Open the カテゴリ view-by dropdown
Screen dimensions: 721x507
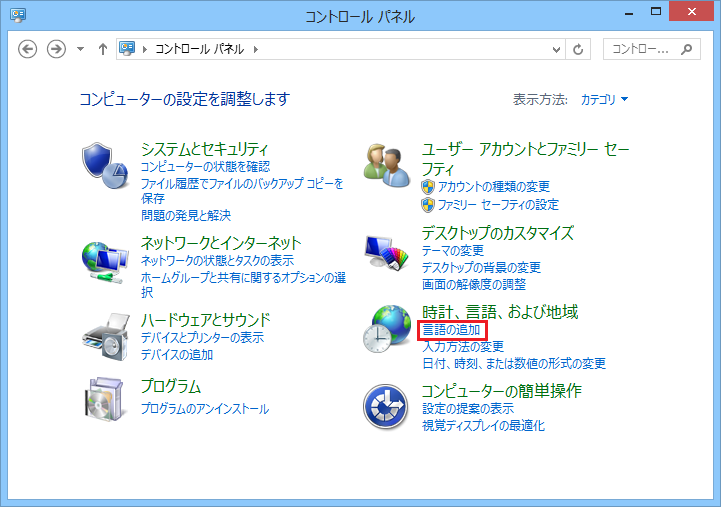[x=605, y=100]
